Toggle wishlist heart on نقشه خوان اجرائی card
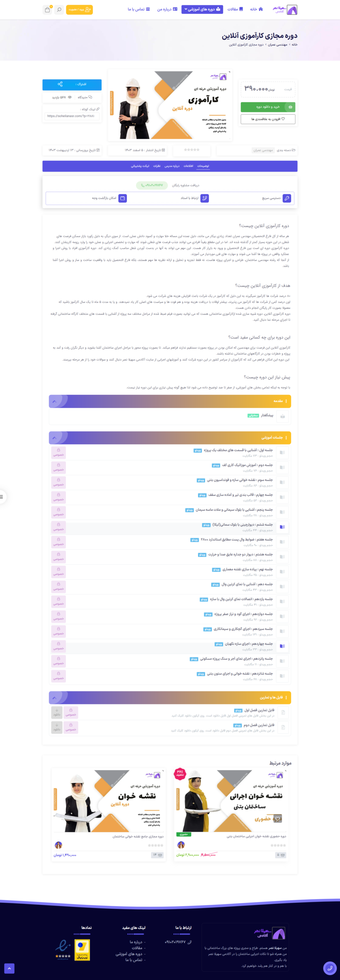Image resolution: width=340 pixels, height=980 pixels. click(x=278, y=819)
